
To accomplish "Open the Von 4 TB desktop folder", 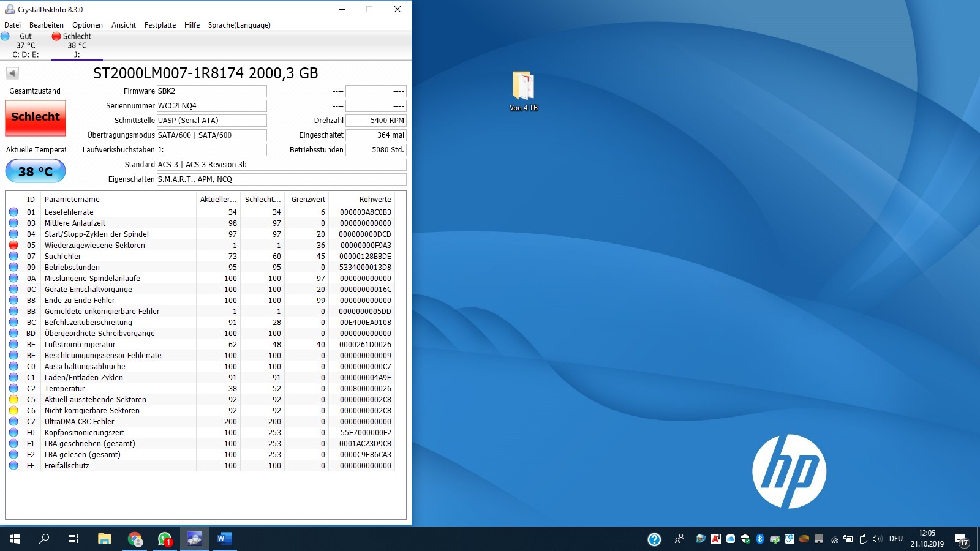I will (524, 91).
